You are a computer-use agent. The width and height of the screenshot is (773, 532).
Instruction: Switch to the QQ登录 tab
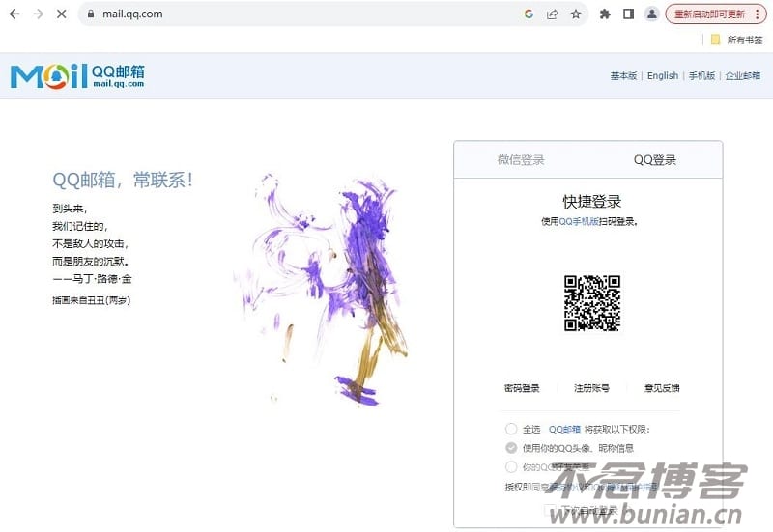pyautogui.click(x=655, y=160)
